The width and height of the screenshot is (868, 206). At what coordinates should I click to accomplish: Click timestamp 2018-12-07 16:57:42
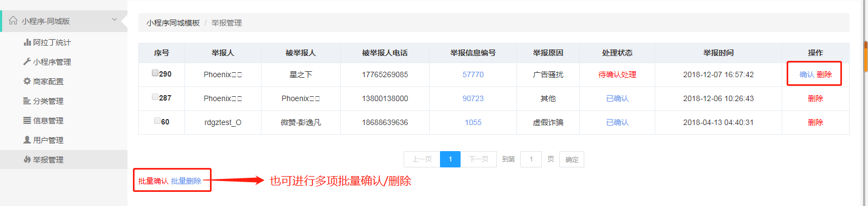[718, 74]
